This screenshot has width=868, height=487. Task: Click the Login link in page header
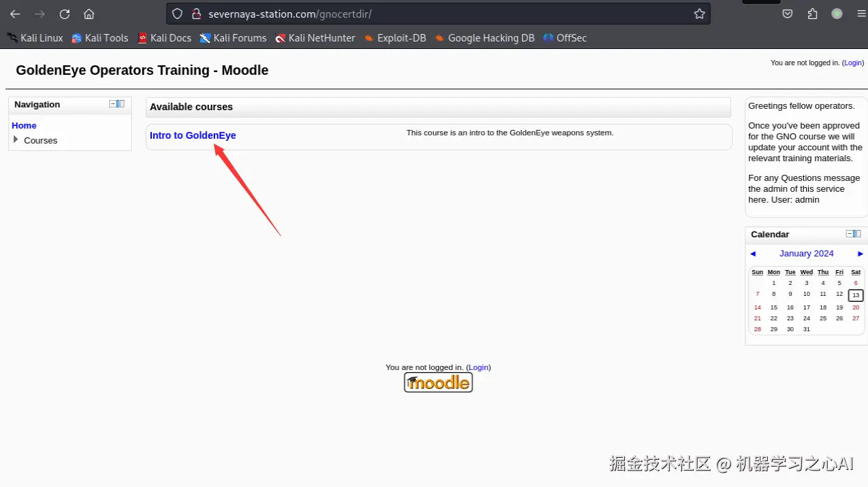(853, 63)
